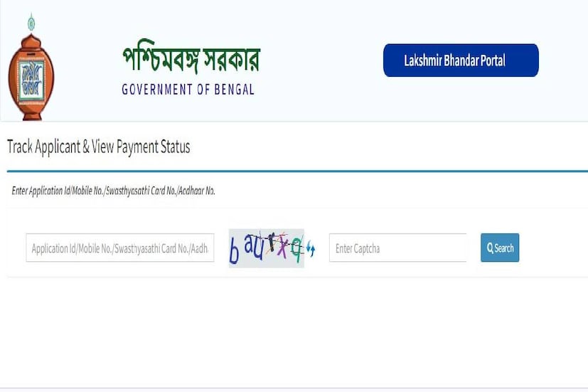588x392 pixels.
Task: Click the italic Enter Application Id instruction text
Action: point(113,191)
